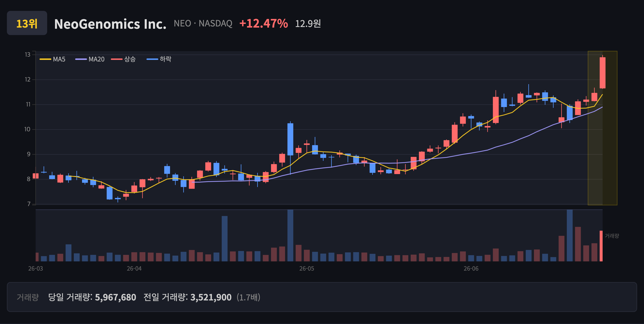Click the (1.7배) volume ratio text
The height and width of the screenshot is (324, 644).
(x=249, y=297)
